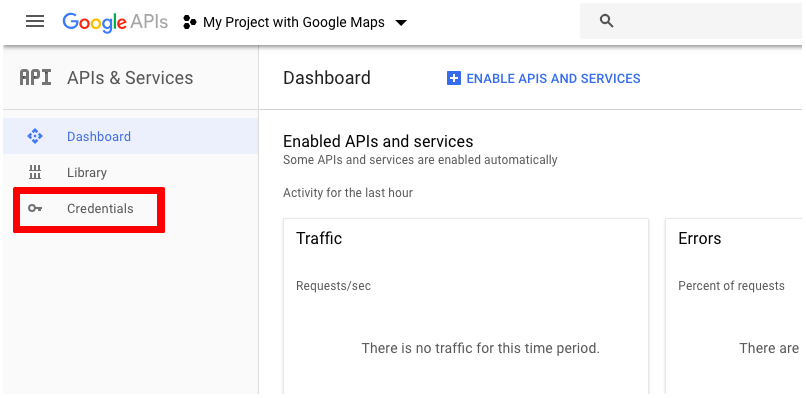Select Dashboard in the sidebar menu
806x398 pixels.
click(x=131, y=136)
